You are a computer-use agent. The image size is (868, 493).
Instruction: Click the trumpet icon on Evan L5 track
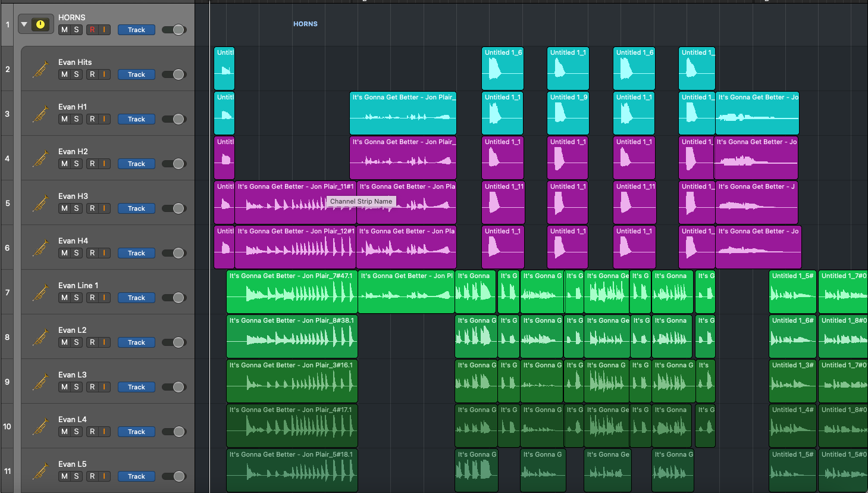tap(39, 470)
